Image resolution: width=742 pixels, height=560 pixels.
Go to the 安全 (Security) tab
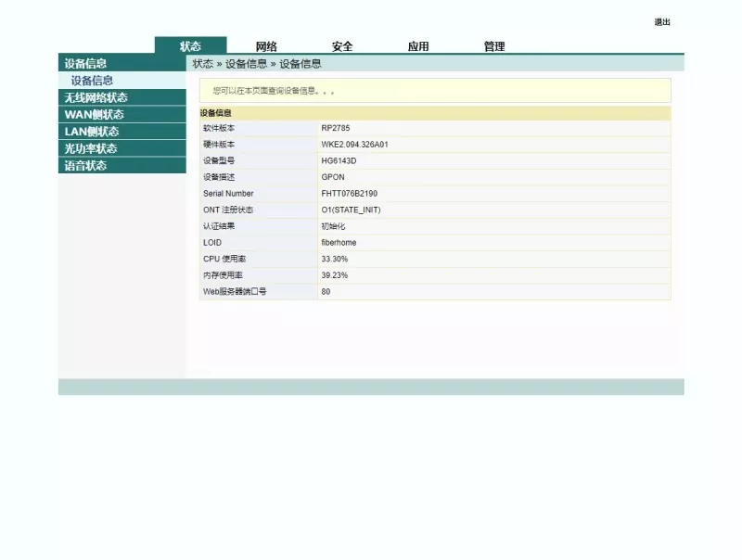click(x=342, y=46)
